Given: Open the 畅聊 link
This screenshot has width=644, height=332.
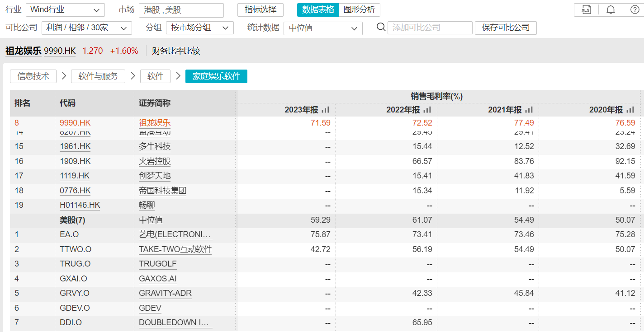Looking at the screenshot, I should click(x=147, y=205).
